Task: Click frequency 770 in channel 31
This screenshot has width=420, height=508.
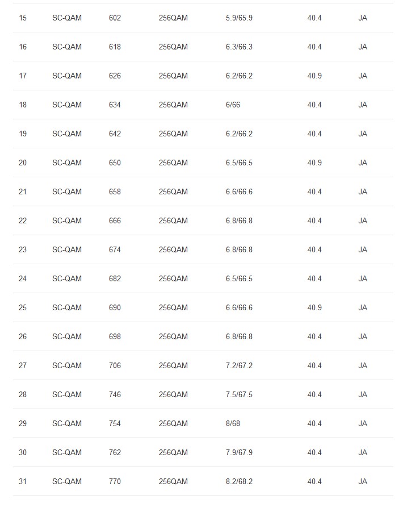Action: pyautogui.click(x=115, y=481)
